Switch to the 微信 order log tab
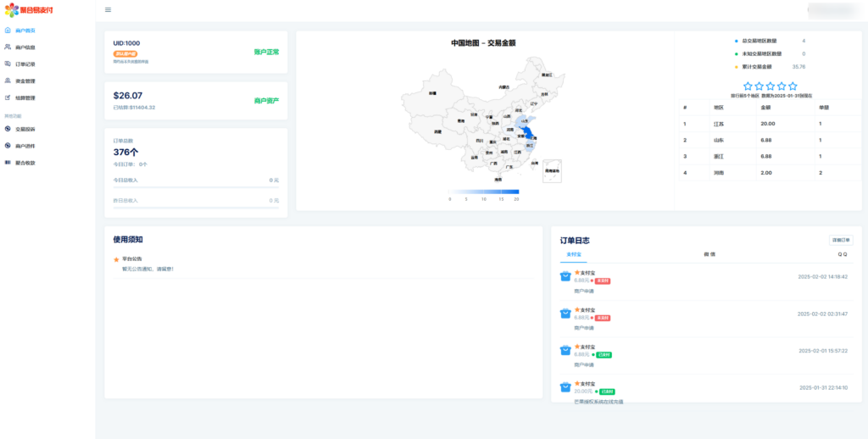Viewport: 868px width, 439px height. click(709, 254)
